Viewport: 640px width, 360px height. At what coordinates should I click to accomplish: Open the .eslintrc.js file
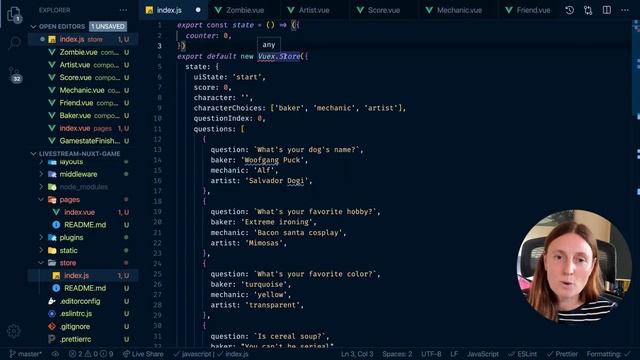(83, 314)
